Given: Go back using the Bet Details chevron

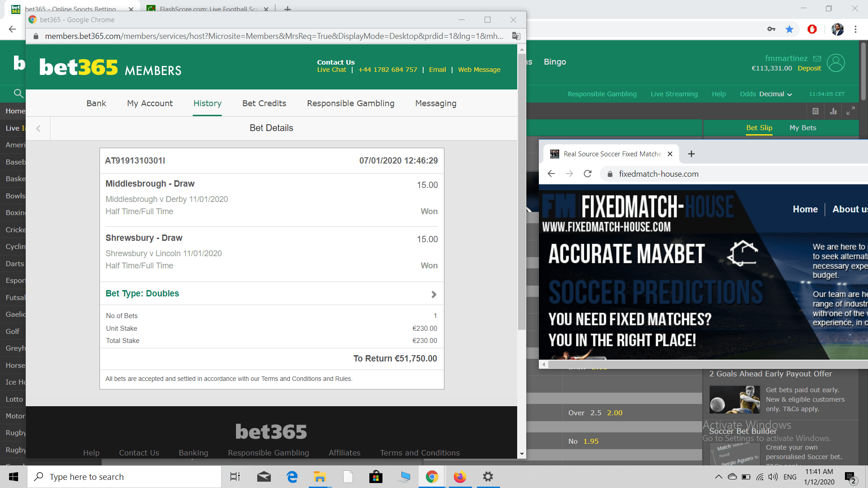Looking at the screenshot, I should click(38, 128).
